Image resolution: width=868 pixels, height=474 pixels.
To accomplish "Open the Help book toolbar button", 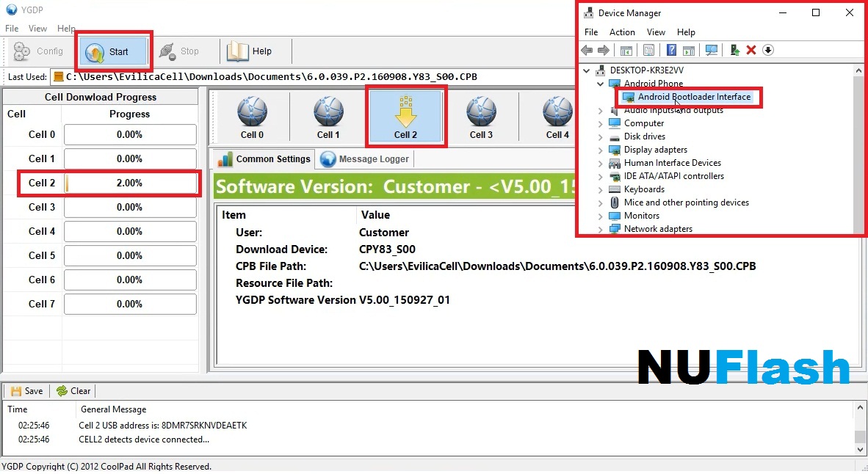I will click(x=250, y=51).
